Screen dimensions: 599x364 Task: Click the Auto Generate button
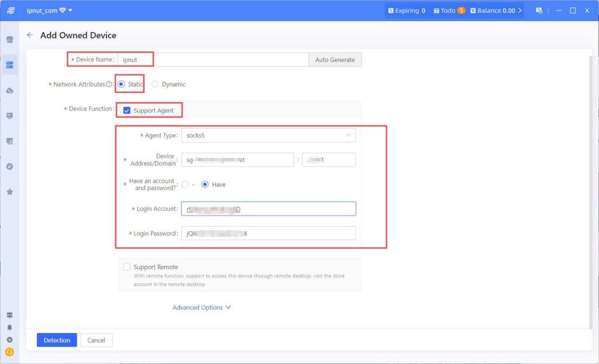(x=335, y=60)
